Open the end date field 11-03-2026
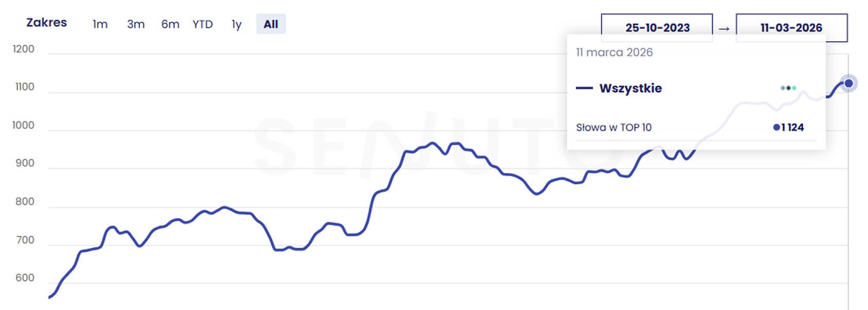Image resolution: width=868 pixels, height=310 pixels. point(791,27)
